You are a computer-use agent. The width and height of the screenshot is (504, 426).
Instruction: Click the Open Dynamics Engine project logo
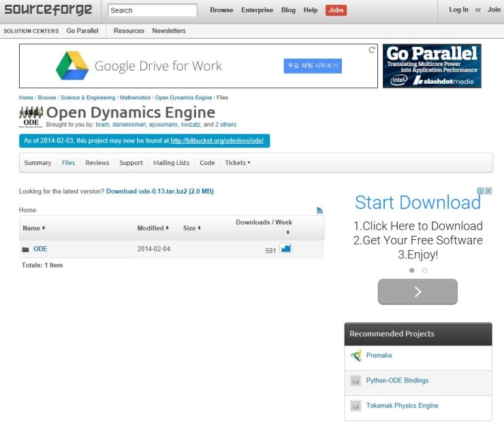pos(31,117)
